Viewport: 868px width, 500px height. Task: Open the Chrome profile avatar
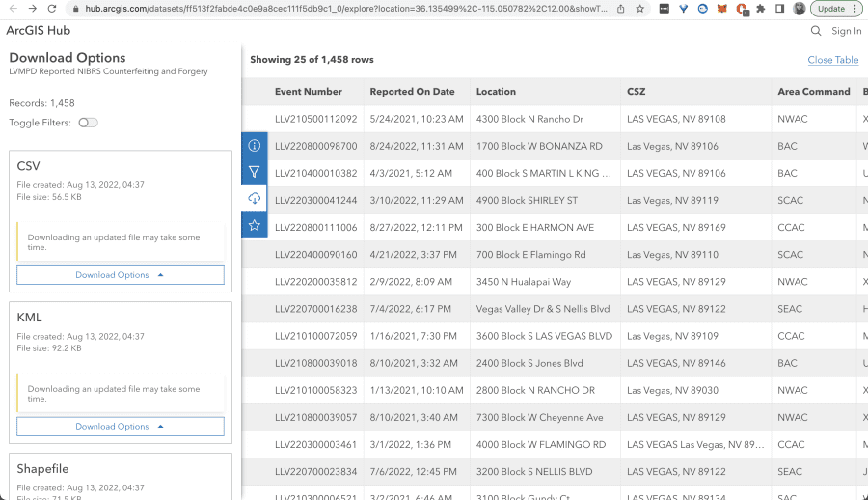coord(799,9)
